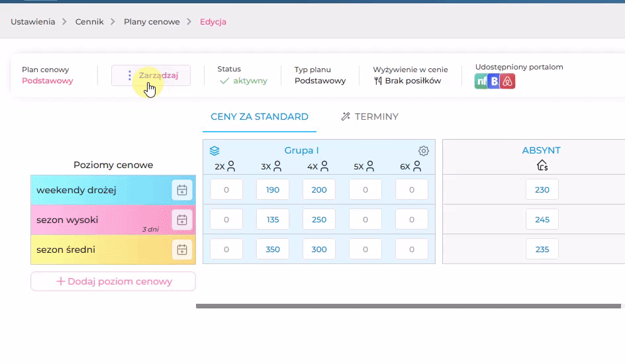The height and width of the screenshot is (364, 625).
Task: Go to Cennik breadcrumb
Action: tap(89, 22)
